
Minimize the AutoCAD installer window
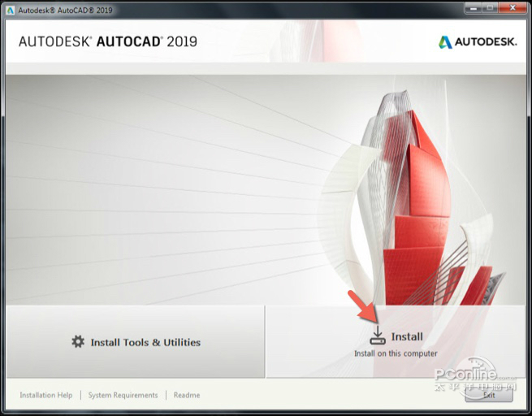[x=474, y=8]
